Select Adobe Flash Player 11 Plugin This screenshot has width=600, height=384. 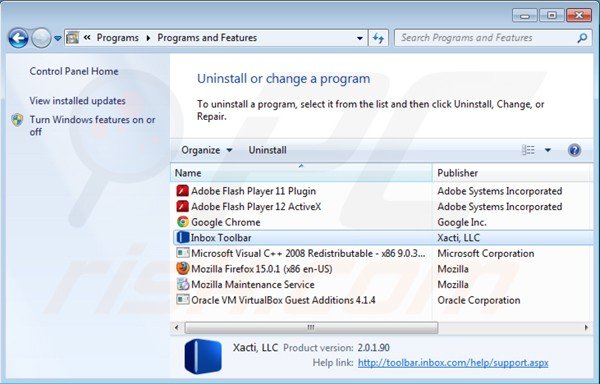[253, 191]
